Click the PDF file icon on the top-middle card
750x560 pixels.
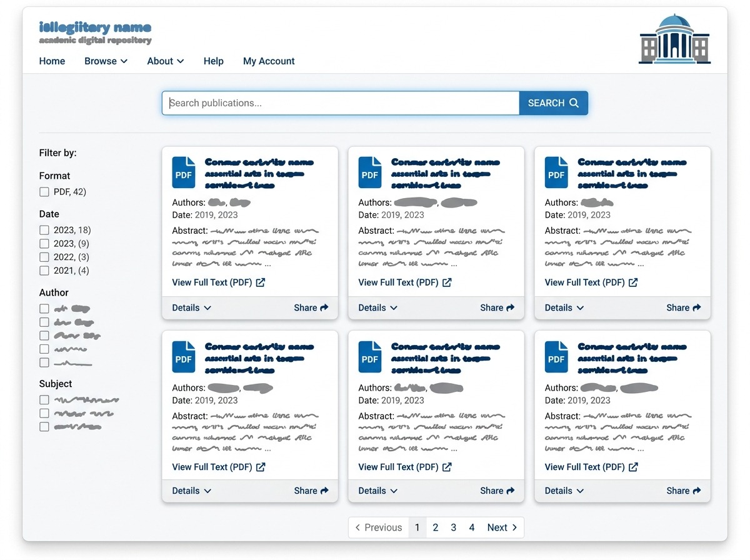(x=370, y=172)
